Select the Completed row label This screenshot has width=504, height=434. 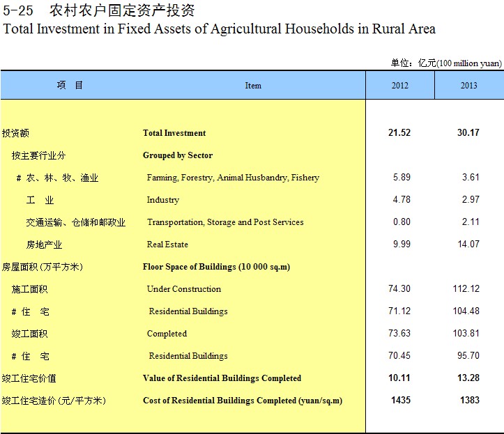coord(167,334)
